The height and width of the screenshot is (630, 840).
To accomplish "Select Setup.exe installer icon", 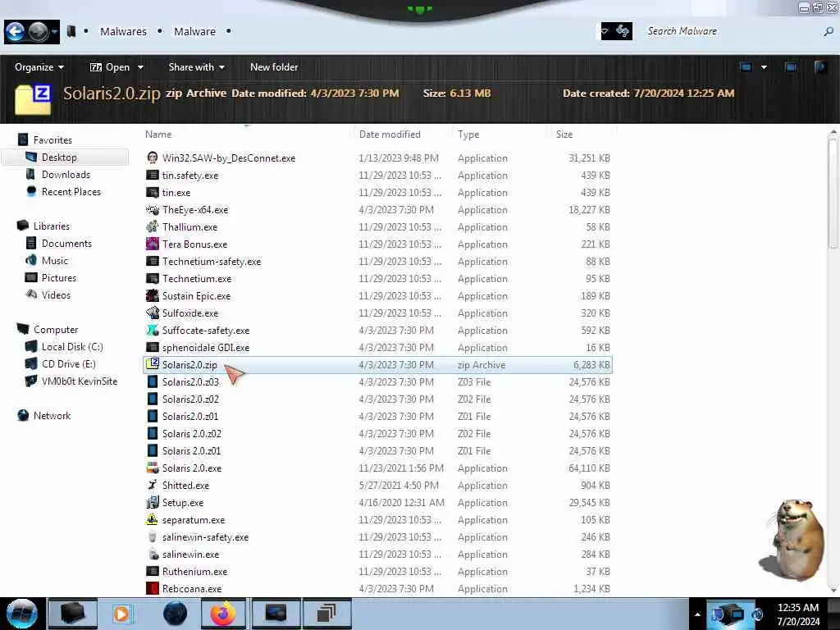I will 153,503.
